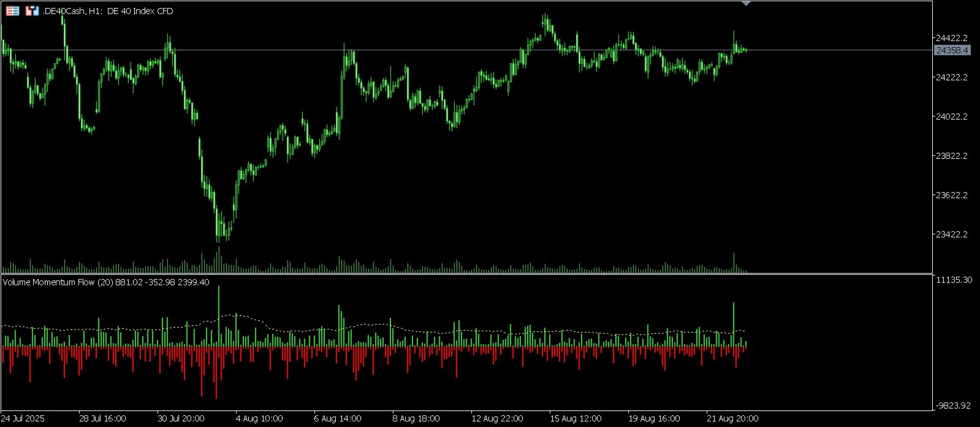Click the current price label 24358.4
Viewport: 980px width, 427px height.
coord(952,50)
